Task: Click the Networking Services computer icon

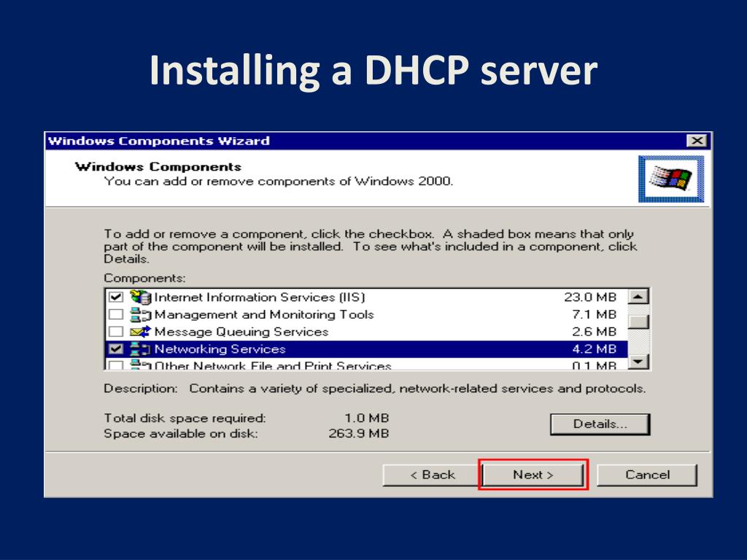Action: coord(141,349)
